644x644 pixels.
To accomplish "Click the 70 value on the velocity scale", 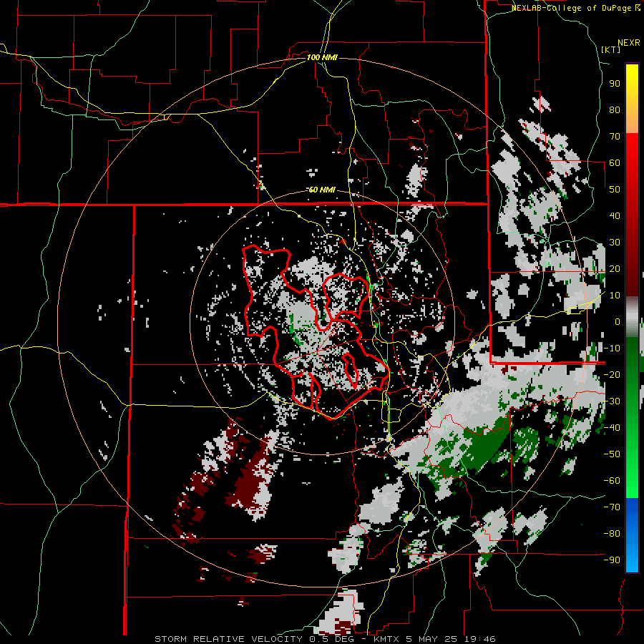I will point(615,137).
